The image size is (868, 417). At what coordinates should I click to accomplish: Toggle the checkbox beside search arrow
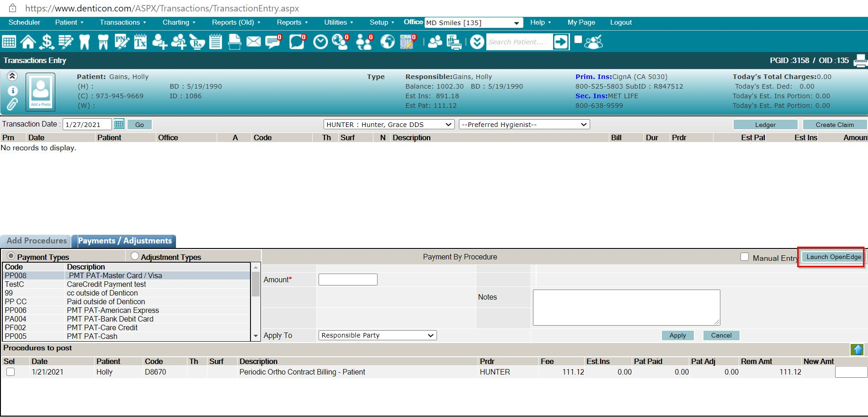point(578,40)
